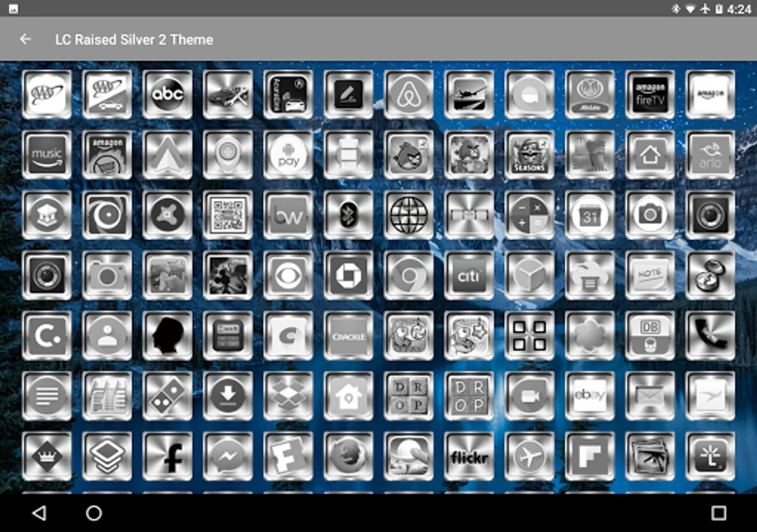Select the amazon music icon

(47, 155)
